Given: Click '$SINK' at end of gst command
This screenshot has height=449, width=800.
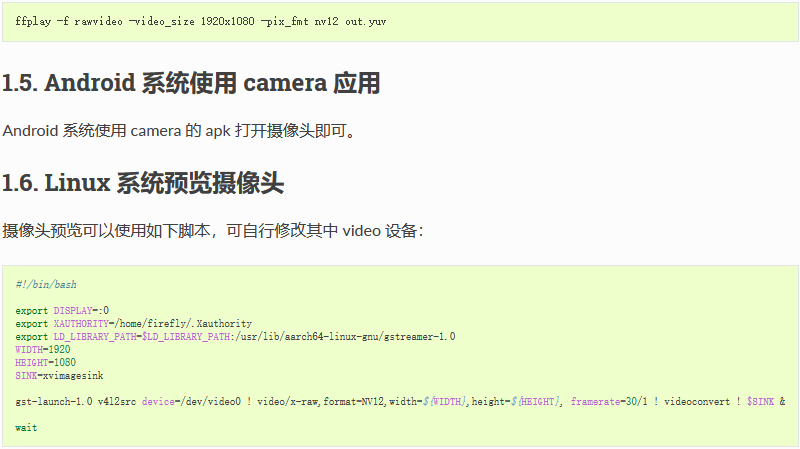Looking at the screenshot, I should pyautogui.click(x=760, y=402).
